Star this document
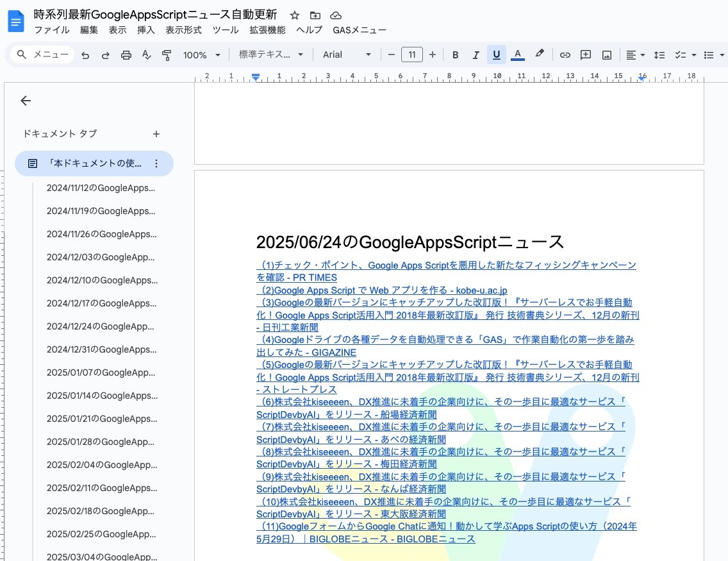The height and width of the screenshot is (561, 728). tap(294, 15)
